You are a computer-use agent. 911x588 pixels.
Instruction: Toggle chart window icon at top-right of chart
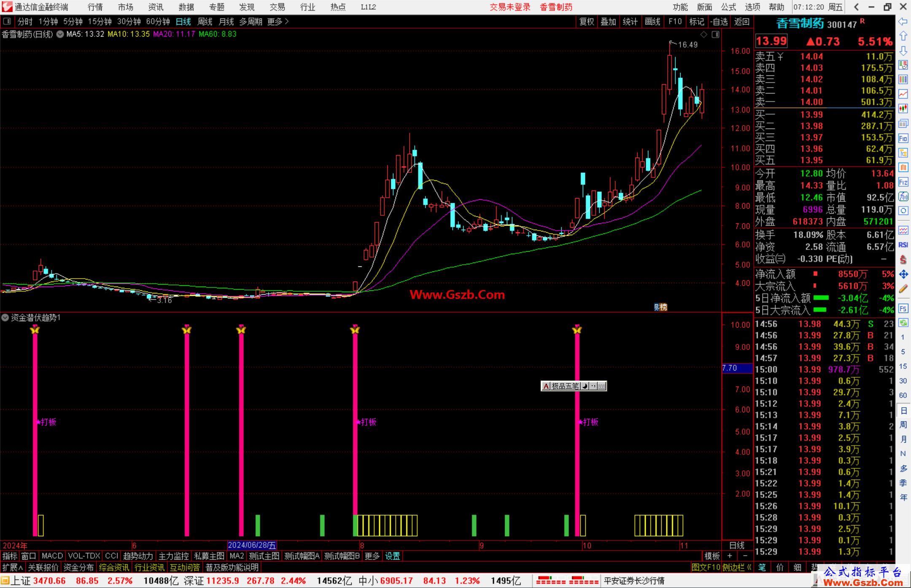point(715,35)
